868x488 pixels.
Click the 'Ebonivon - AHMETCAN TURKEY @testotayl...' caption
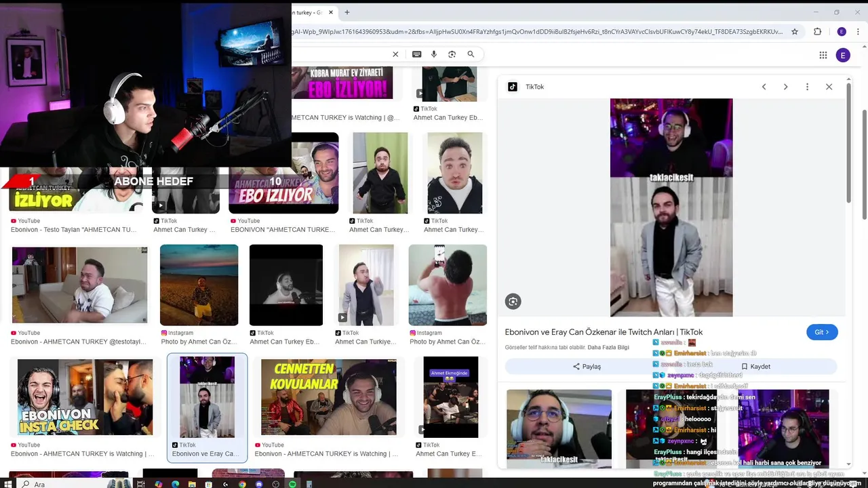78,342
